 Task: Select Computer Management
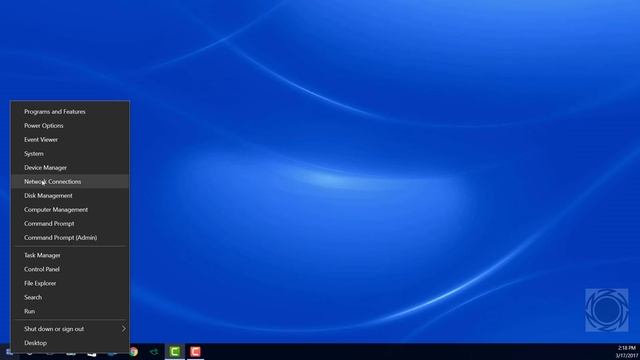click(x=70, y=209)
